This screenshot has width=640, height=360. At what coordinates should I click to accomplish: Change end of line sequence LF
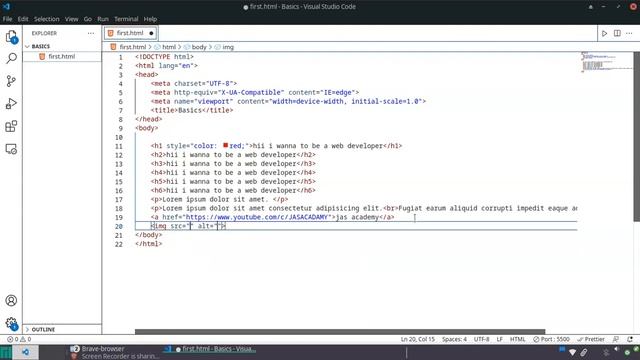[x=499, y=339]
